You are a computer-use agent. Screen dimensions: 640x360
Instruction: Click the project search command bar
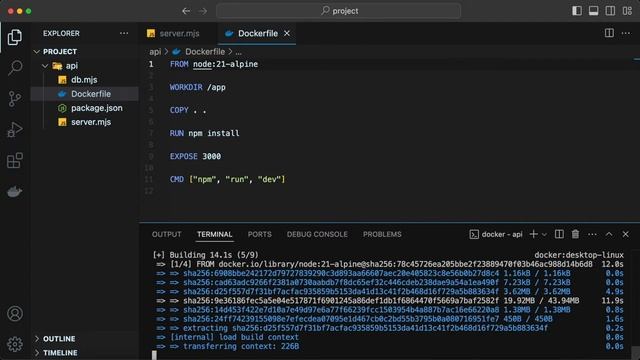pos(339,11)
